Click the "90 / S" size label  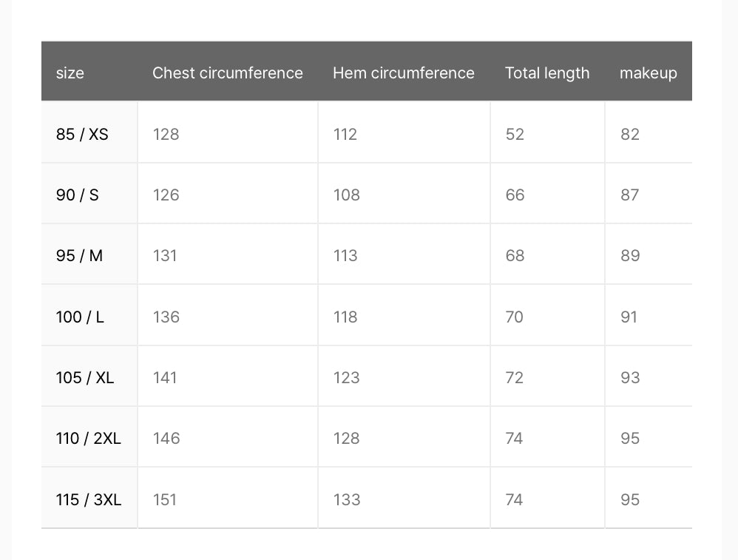pyautogui.click(x=78, y=195)
